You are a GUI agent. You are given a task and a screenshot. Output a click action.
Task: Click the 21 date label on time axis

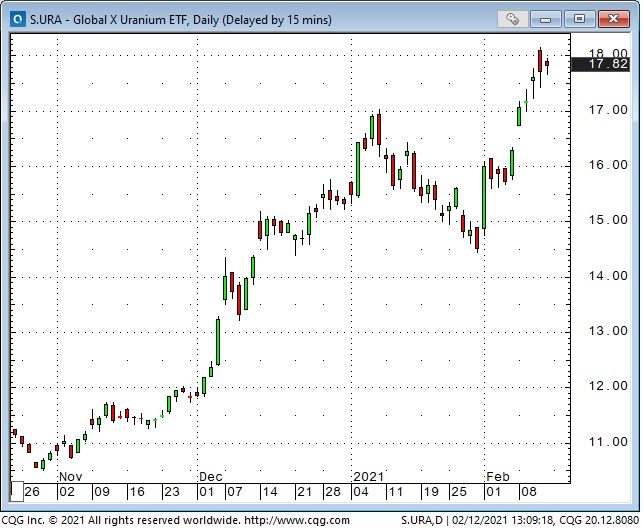pos(304,492)
